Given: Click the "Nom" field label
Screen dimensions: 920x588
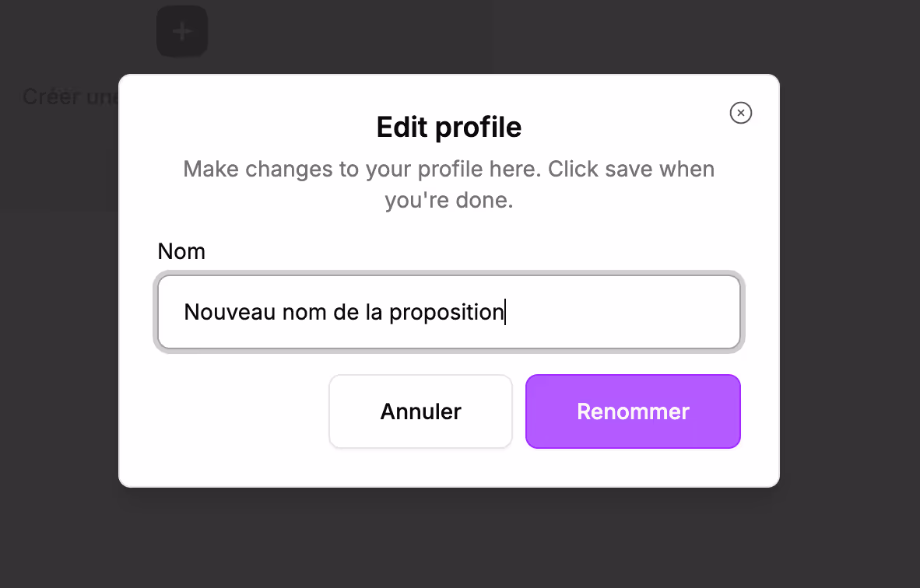Looking at the screenshot, I should coord(181,251).
